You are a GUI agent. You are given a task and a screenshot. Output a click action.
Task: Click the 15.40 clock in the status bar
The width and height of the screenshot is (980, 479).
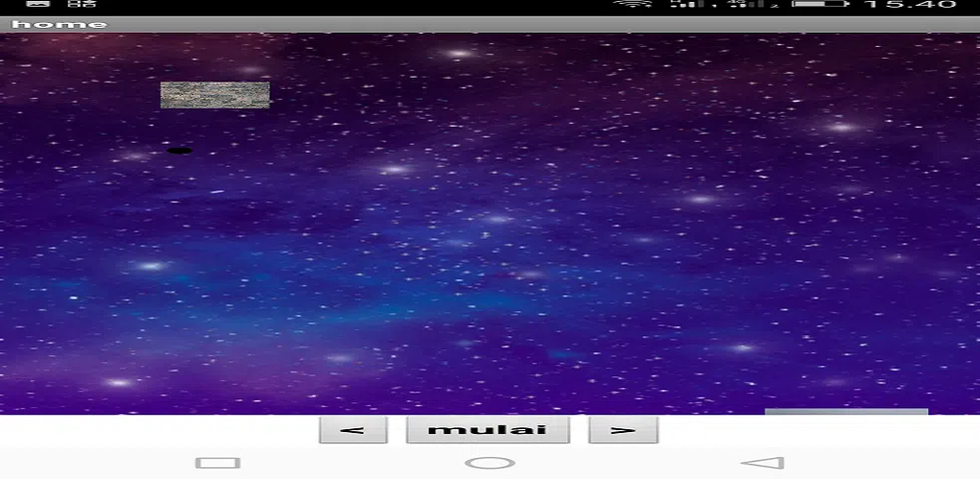910,4
